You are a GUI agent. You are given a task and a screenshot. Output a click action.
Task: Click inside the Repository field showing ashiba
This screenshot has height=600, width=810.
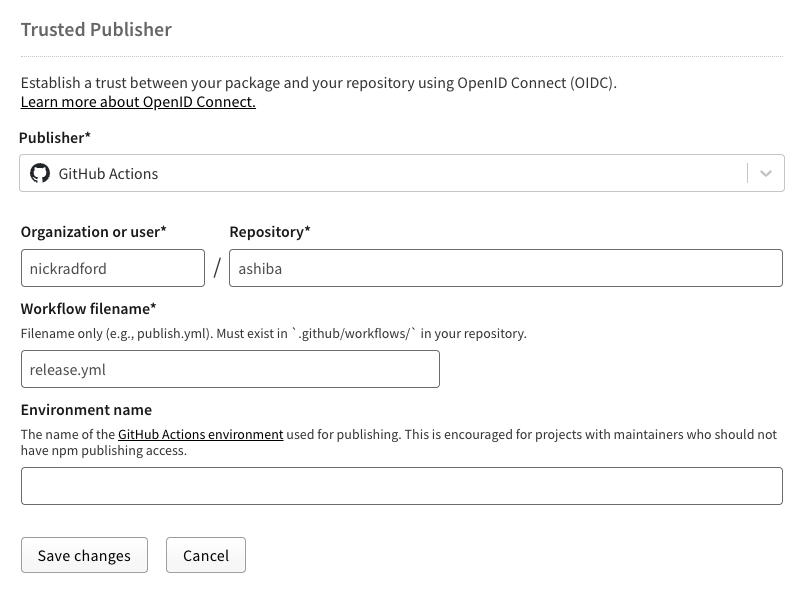coord(506,268)
